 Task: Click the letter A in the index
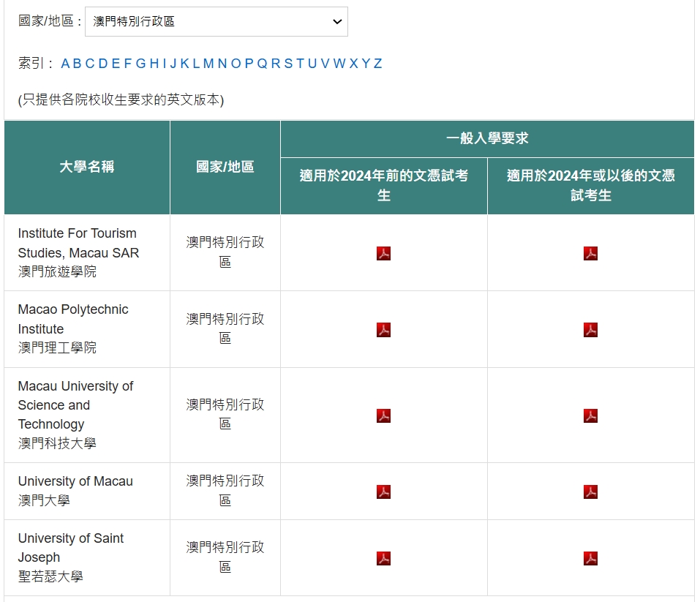point(66,64)
